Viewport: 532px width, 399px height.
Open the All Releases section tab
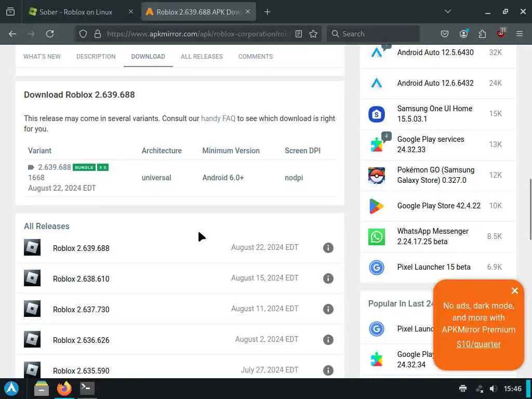point(202,57)
